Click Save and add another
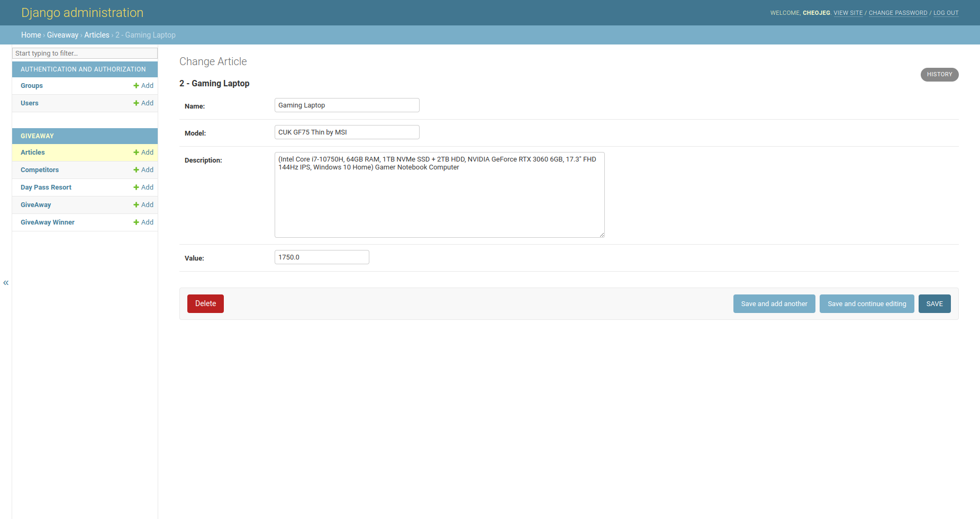Viewport: 980px width, 519px height. coord(774,304)
